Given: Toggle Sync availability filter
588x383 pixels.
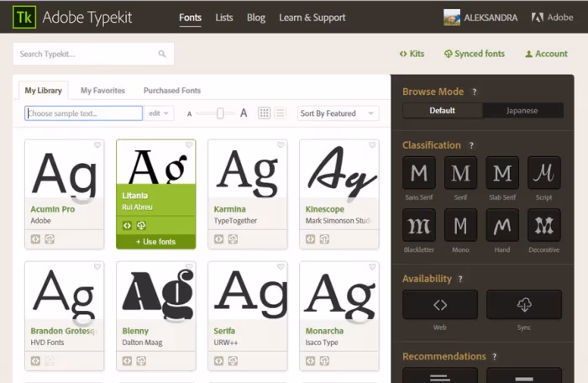Looking at the screenshot, I should (524, 305).
